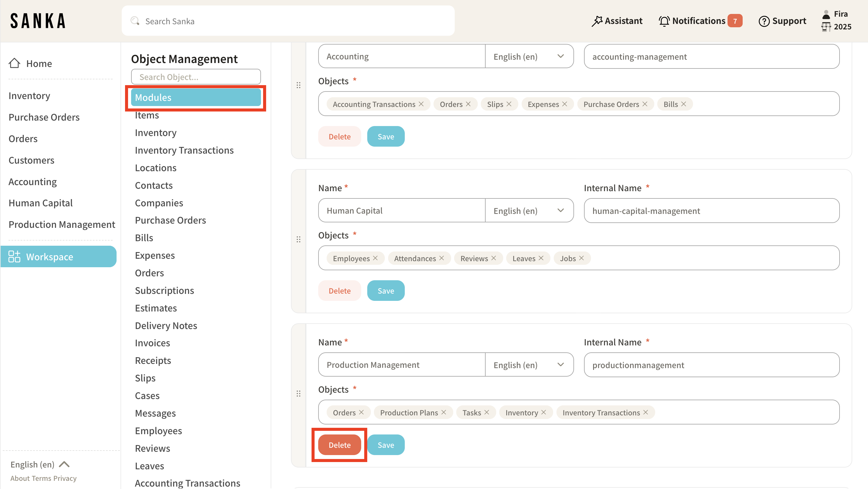This screenshot has width=868, height=489.
Task: Open the Assistant wand icon
Action: point(597,21)
